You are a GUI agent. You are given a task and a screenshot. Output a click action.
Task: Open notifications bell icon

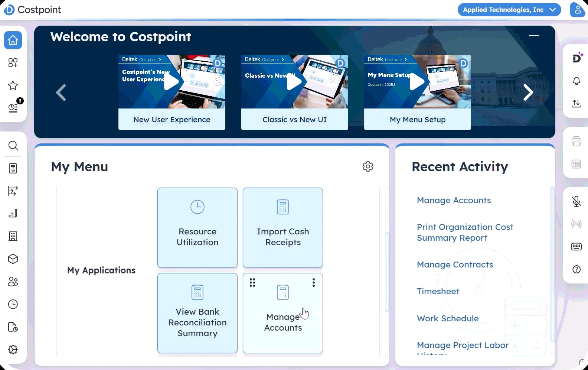(576, 81)
